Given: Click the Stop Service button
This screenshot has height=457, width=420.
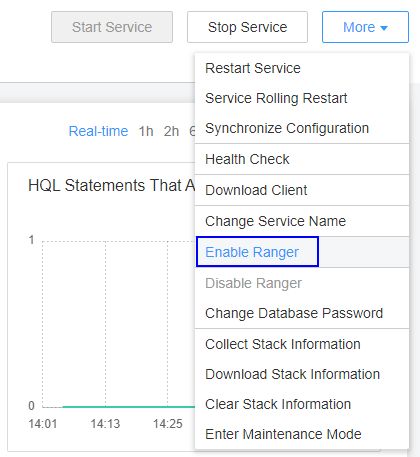Looking at the screenshot, I should coord(247,27).
